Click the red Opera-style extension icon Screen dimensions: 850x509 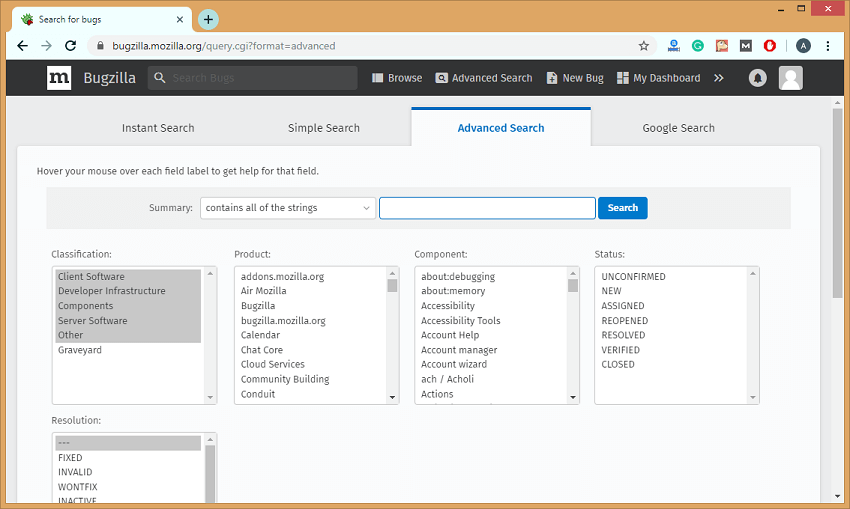tap(770, 46)
